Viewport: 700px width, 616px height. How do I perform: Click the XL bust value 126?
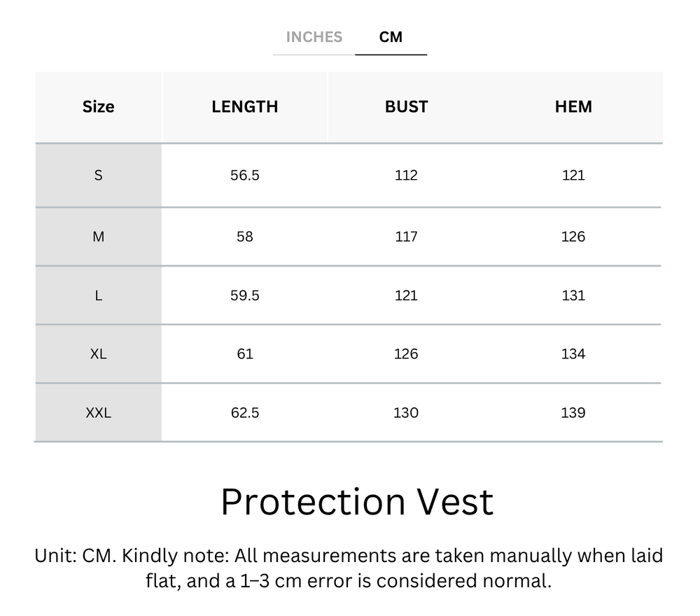[406, 354]
